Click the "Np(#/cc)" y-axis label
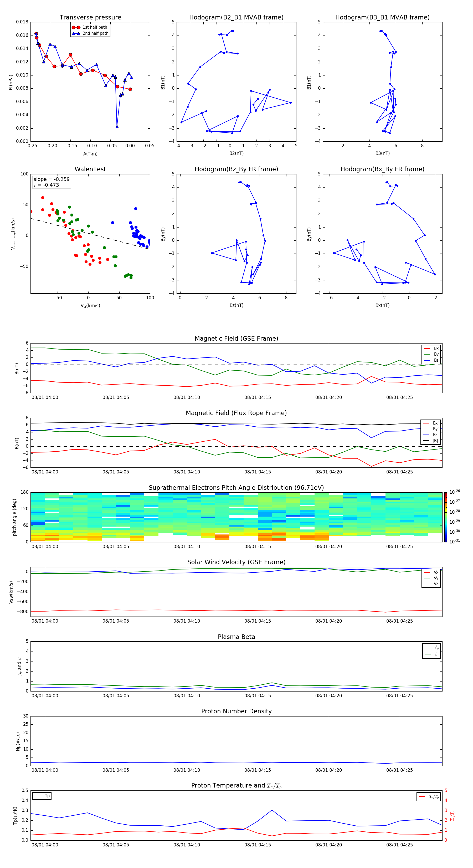 pos(18,741)
